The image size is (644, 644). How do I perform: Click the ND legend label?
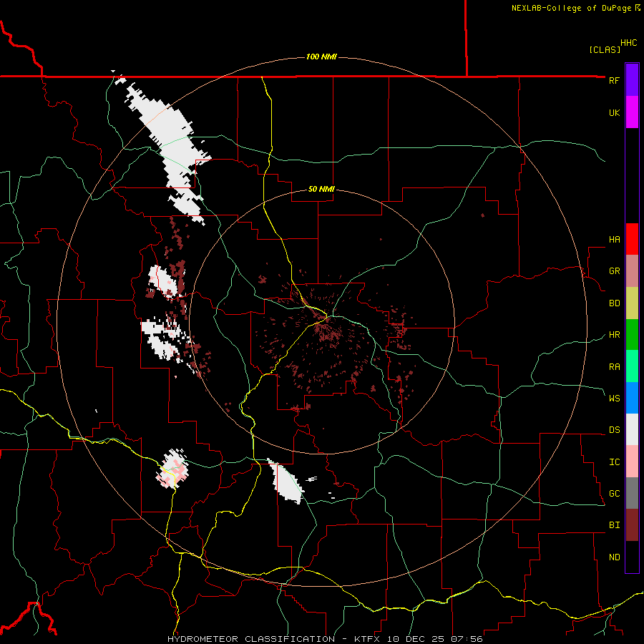[x=614, y=557]
